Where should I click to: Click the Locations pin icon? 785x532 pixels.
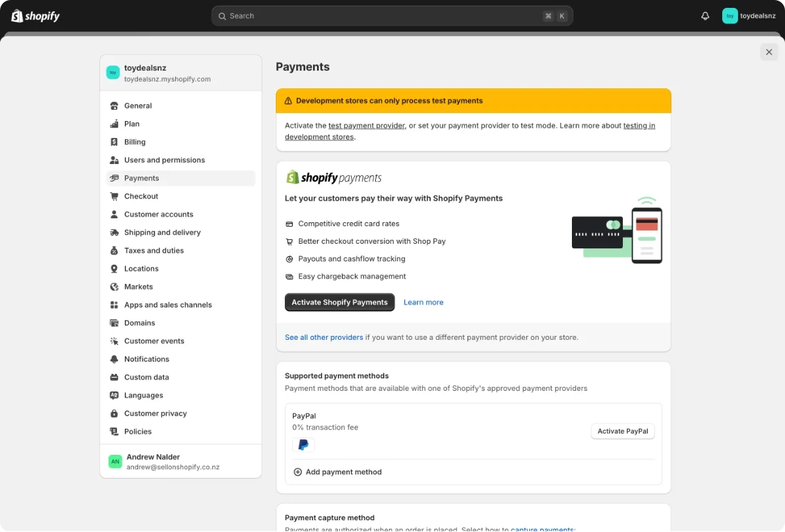click(x=114, y=269)
